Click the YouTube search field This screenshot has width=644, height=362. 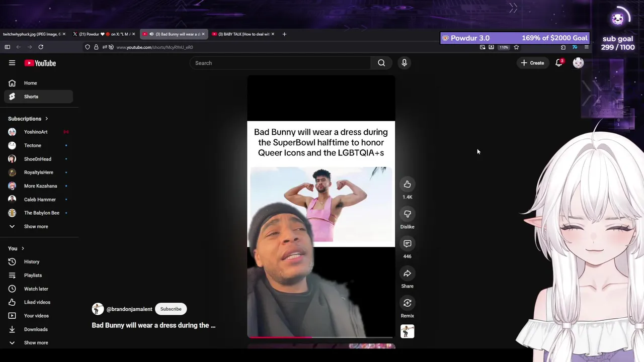(280, 63)
